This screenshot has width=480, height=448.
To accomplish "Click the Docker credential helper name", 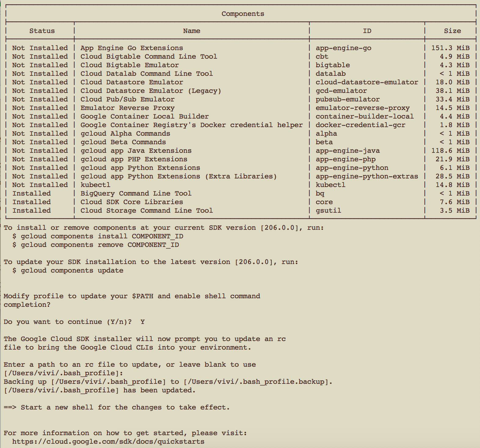I will point(191,125).
